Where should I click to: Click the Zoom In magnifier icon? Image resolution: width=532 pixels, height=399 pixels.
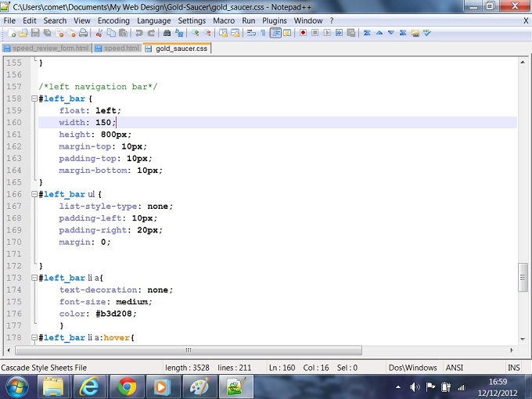pos(195,33)
